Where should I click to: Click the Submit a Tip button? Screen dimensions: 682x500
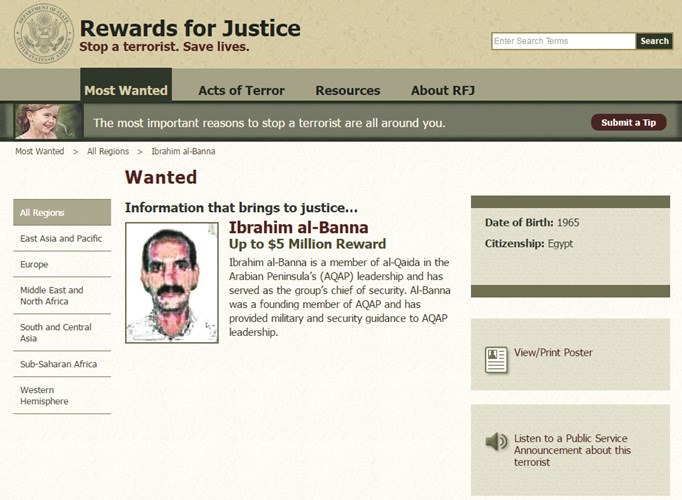pos(629,123)
